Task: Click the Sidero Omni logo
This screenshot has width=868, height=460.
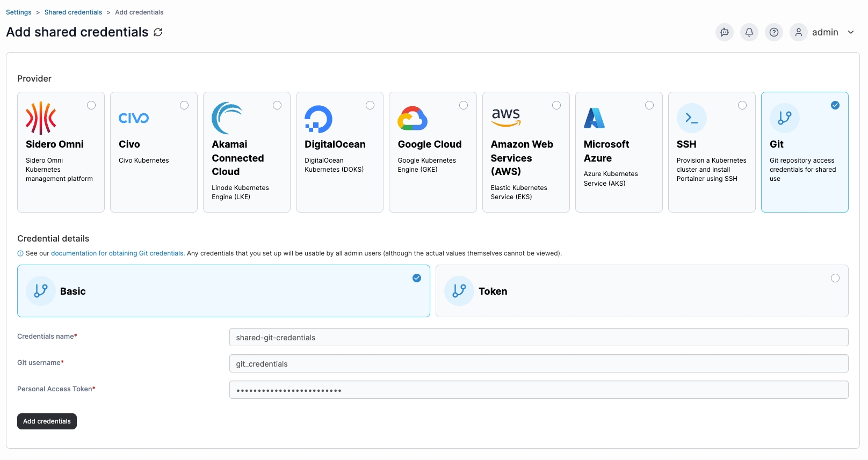Action: click(41, 118)
